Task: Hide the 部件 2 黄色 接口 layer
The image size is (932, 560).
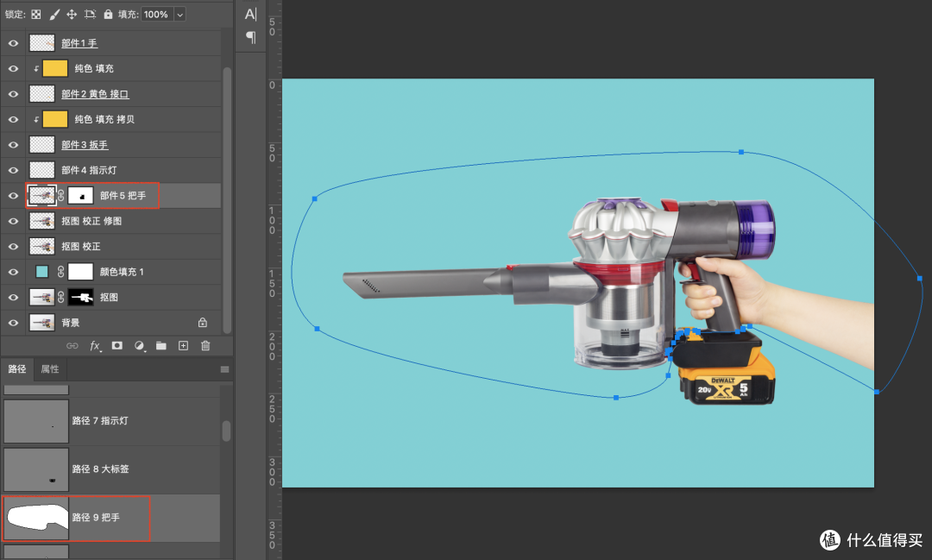Action: pyautogui.click(x=13, y=94)
